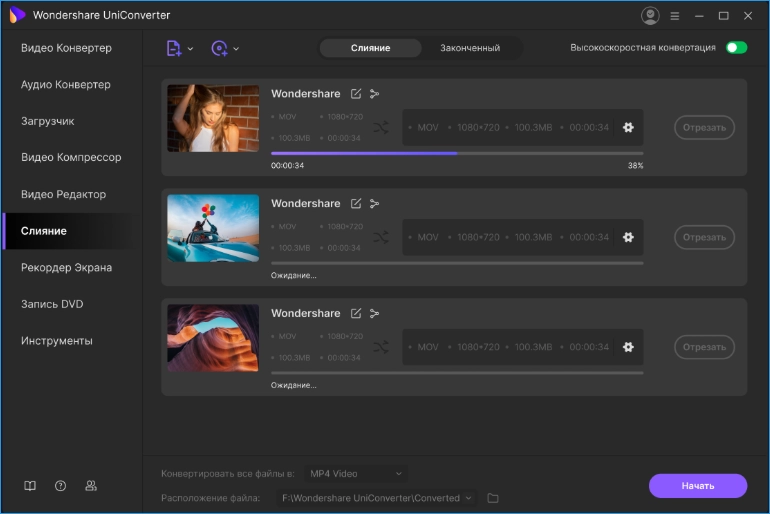The image size is (770, 514).
Task: Click convert arrows icon on first video
Action: click(x=381, y=128)
